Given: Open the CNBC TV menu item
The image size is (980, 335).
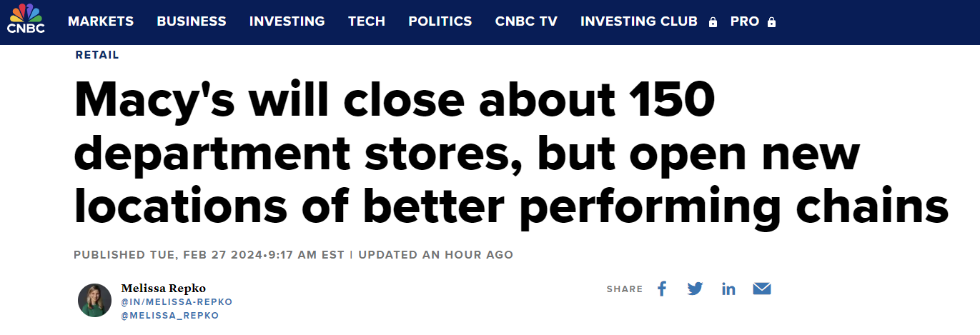Looking at the screenshot, I should pos(526,21).
